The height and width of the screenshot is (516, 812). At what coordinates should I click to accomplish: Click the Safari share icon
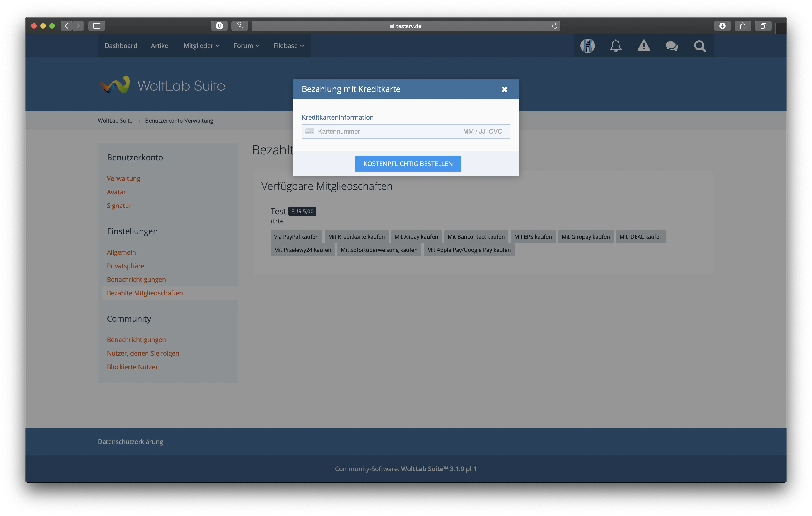[742, 26]
